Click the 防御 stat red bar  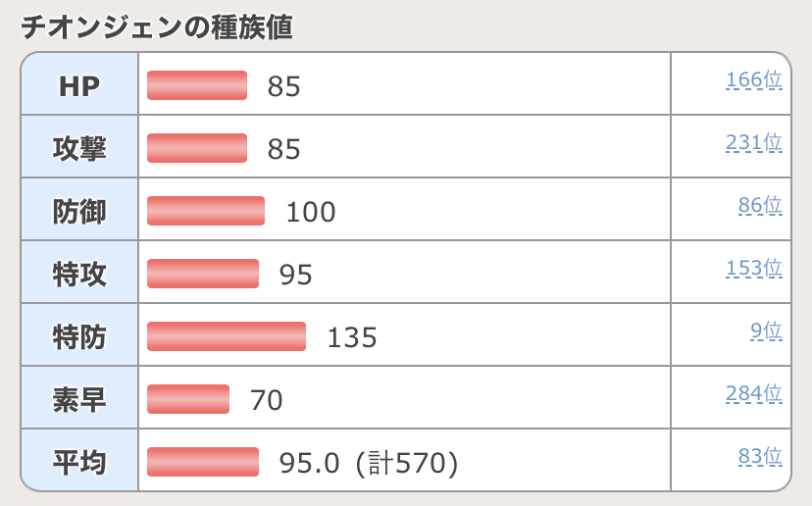(x=206, y=211)
